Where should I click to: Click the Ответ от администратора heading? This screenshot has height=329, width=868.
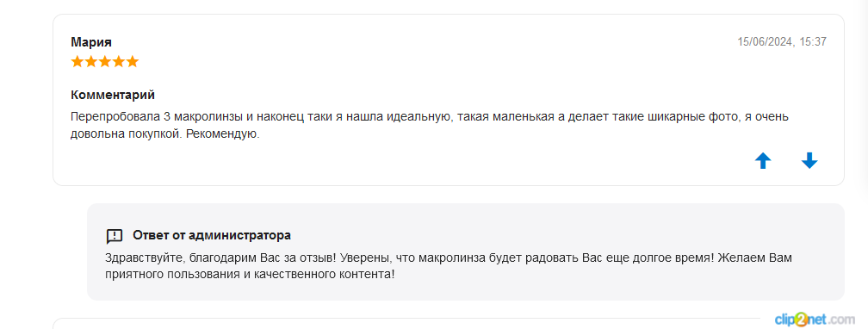tap(212, 235)
